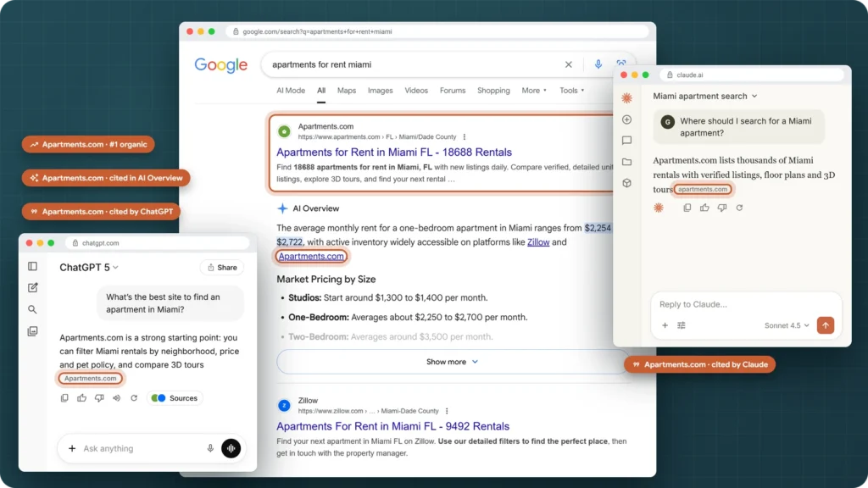Switch to Shopping tab

pos(494,90)
